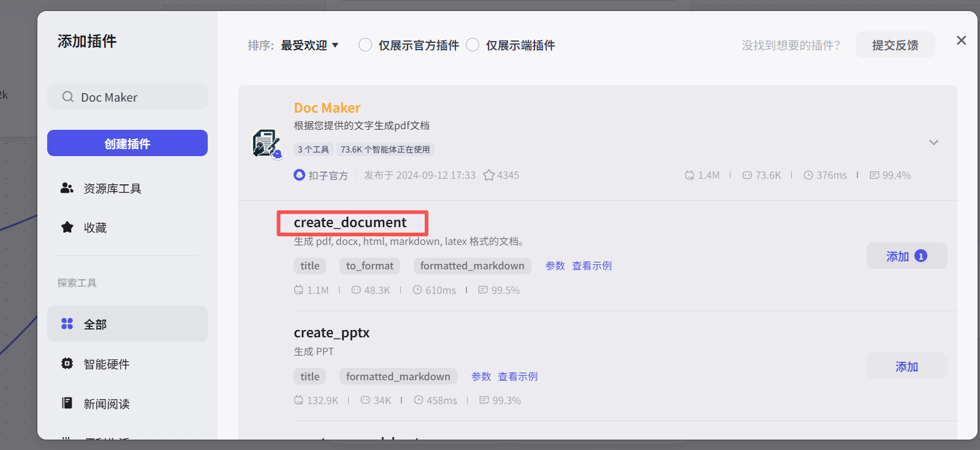Click create_pptx's title parameter tag
This screenshot has width=980, height=450.
310,377
